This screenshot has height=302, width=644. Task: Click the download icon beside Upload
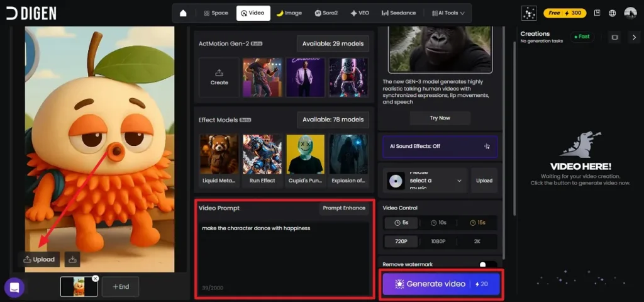(72, 259)
